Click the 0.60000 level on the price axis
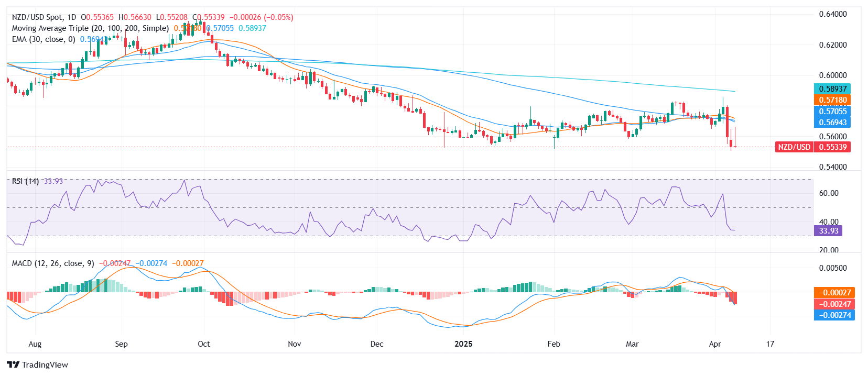 point(833,75)
